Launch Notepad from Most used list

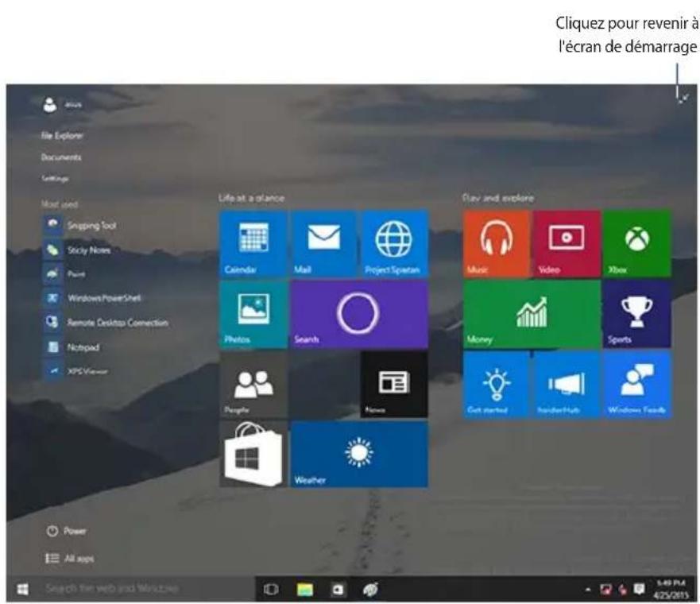click(72, 347)
